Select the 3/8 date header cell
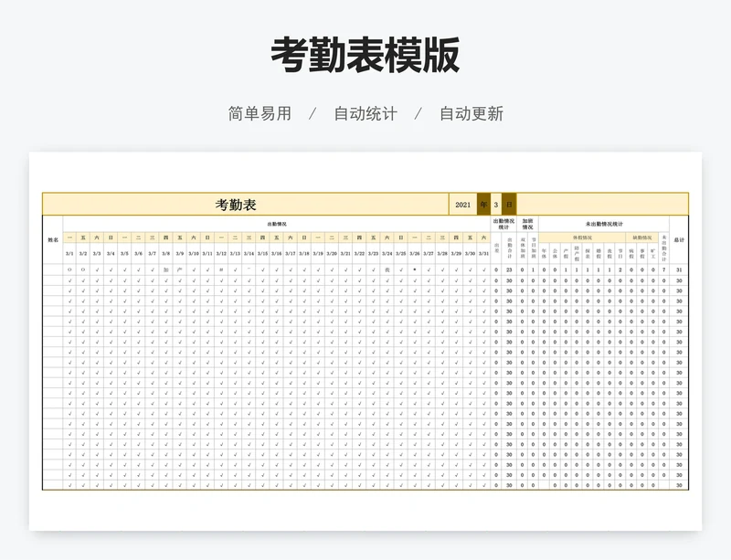 166,254
